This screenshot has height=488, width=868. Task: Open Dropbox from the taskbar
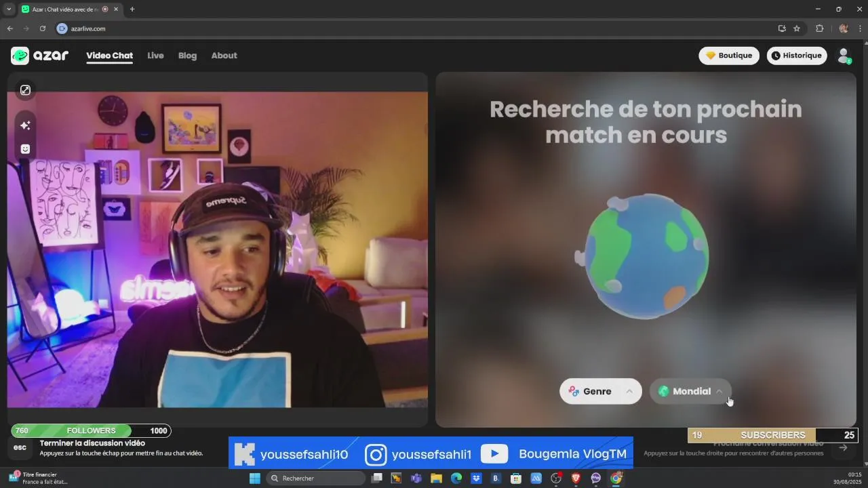476,479
